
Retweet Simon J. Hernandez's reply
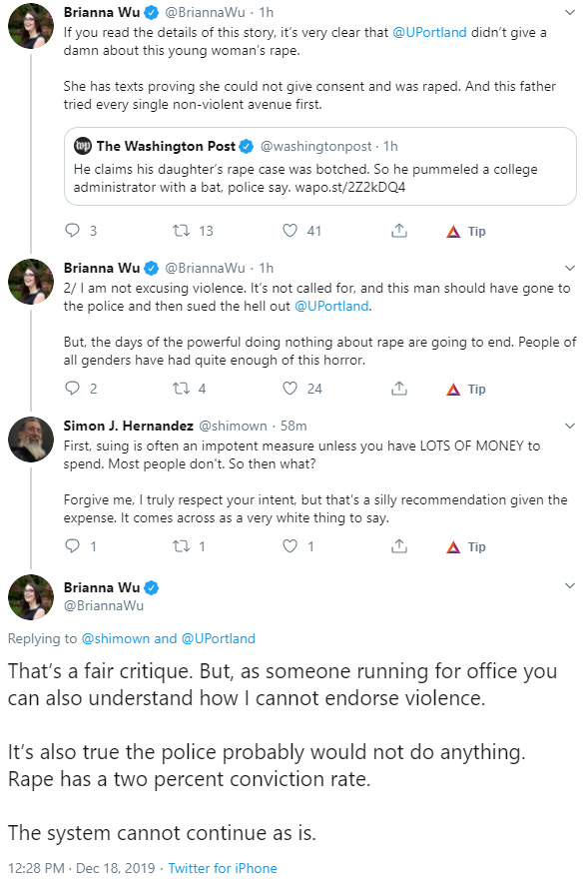[x=181, y=546]
